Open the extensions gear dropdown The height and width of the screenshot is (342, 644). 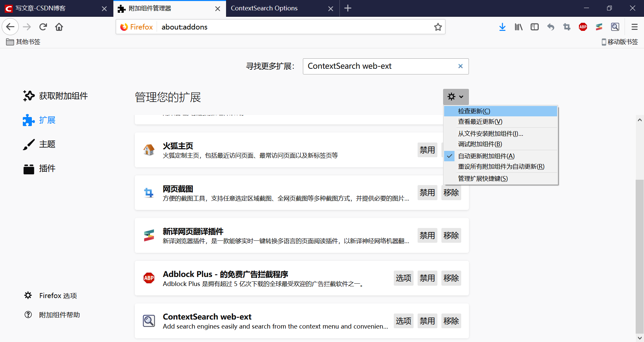click(x=455, y=97)
